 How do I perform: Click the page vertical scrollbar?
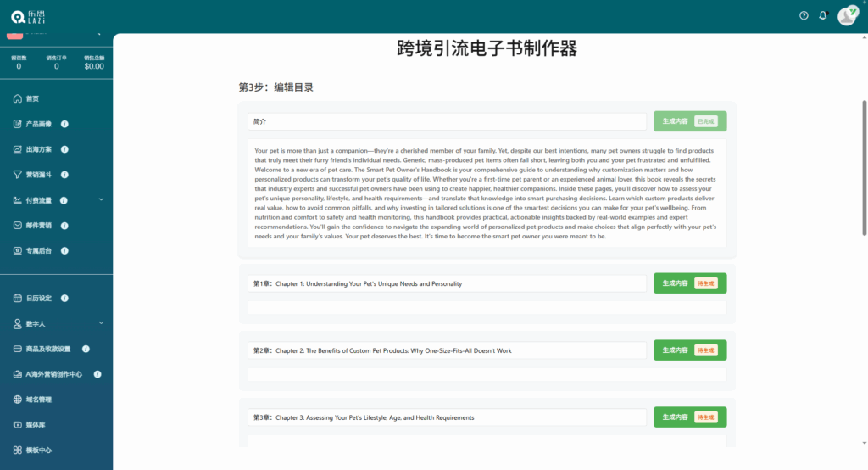864,170
